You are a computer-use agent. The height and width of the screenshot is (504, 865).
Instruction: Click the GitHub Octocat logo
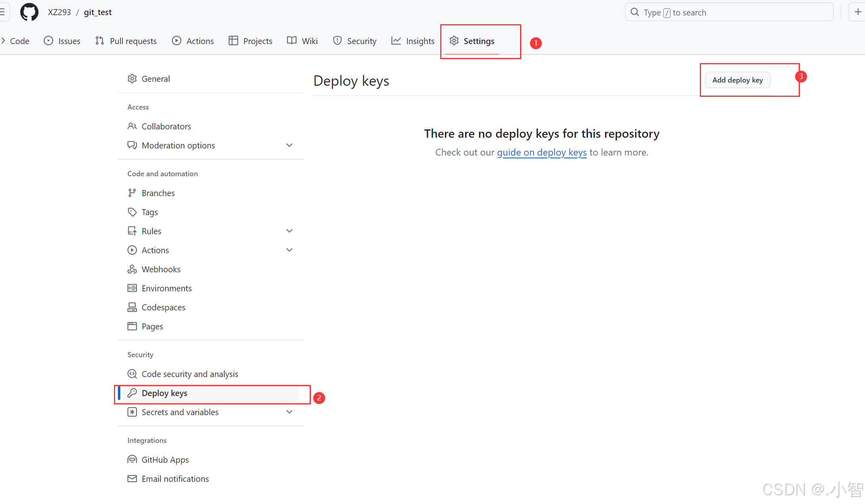click(x=29, y=12)
